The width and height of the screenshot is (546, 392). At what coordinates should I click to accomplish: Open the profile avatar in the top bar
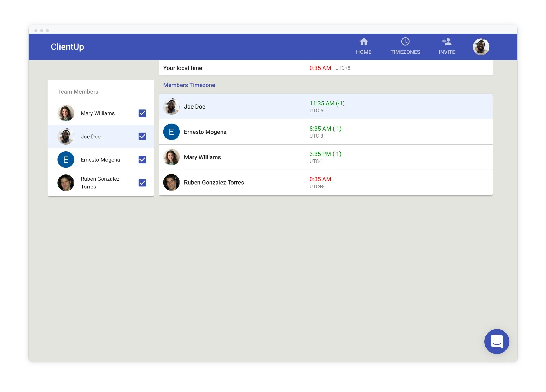coord(481,47)
